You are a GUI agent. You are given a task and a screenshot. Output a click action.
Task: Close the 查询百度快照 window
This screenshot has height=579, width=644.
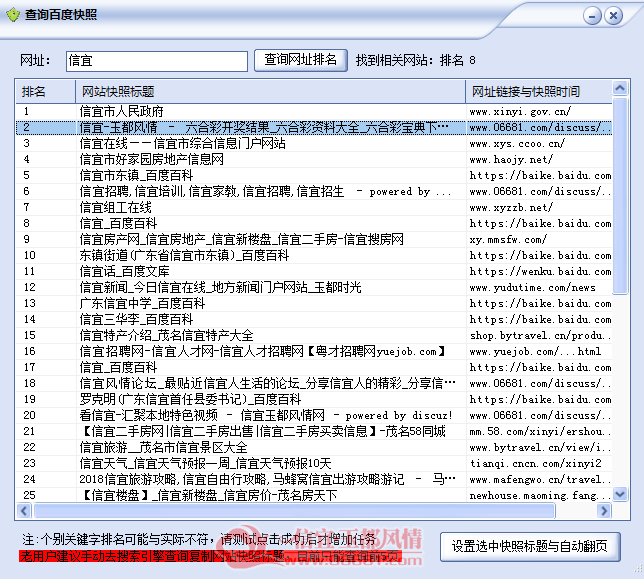point(613,16)
